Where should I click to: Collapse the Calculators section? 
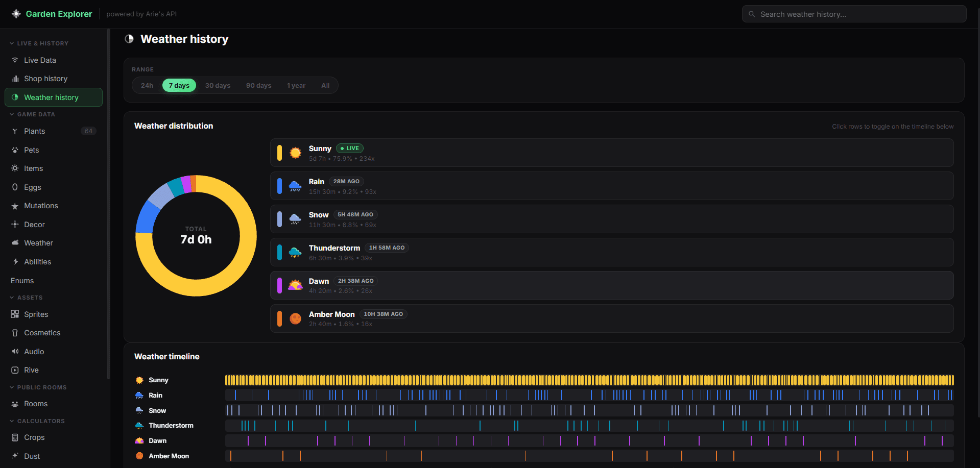pyautogui.click(x=37, y=421)
